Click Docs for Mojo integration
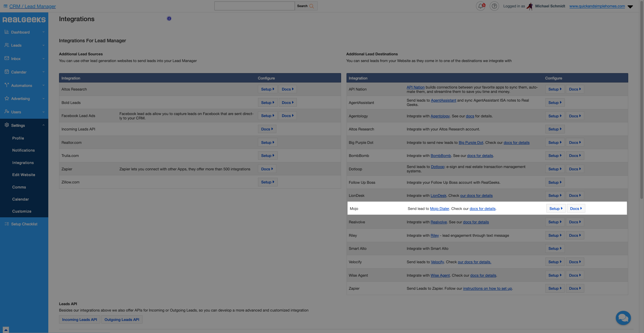This screenshot has height=333, width=644. 576,209
